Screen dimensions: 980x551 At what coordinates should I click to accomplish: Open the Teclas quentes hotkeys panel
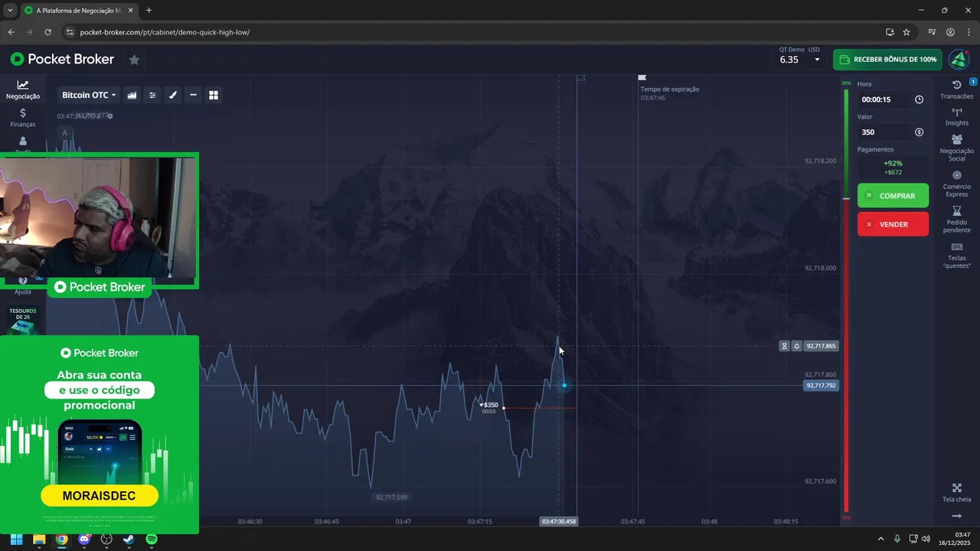[x=957, y=256]
